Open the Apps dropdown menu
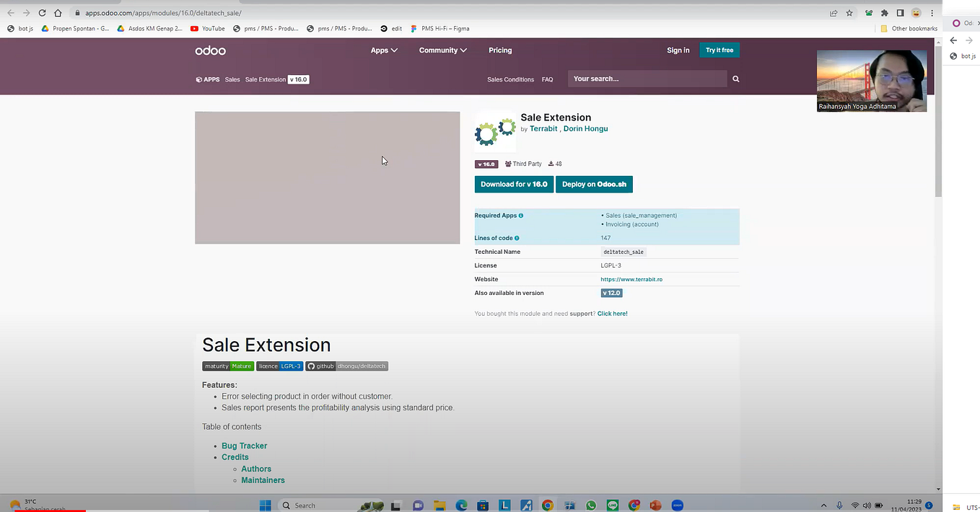 click(x=383, y=50)
